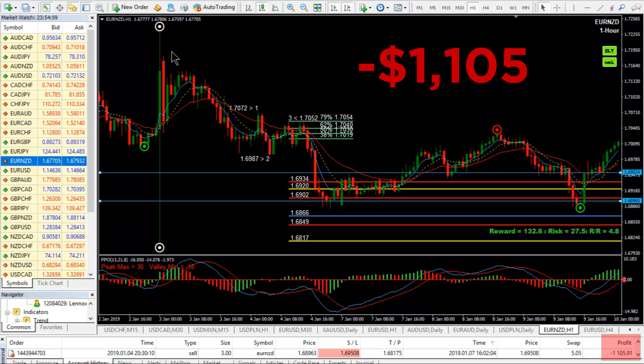Open the chat bubbles icon
The width and height of the screenshot is (644, 364).
[x=636, y=7]
